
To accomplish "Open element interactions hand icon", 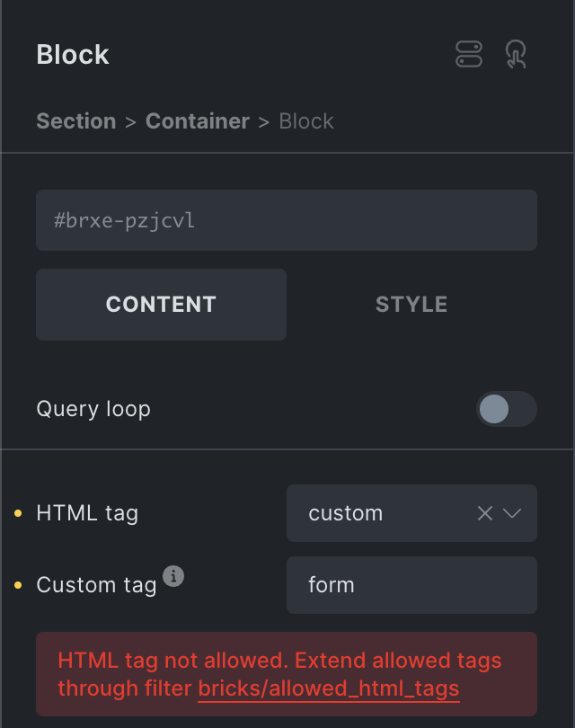I will (516, 55).
